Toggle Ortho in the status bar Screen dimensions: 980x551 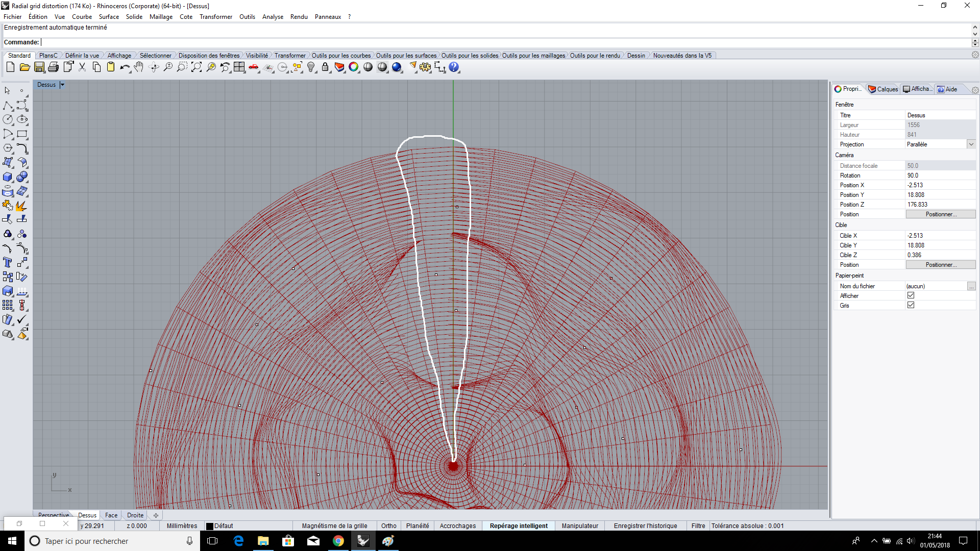pos(388,526)
